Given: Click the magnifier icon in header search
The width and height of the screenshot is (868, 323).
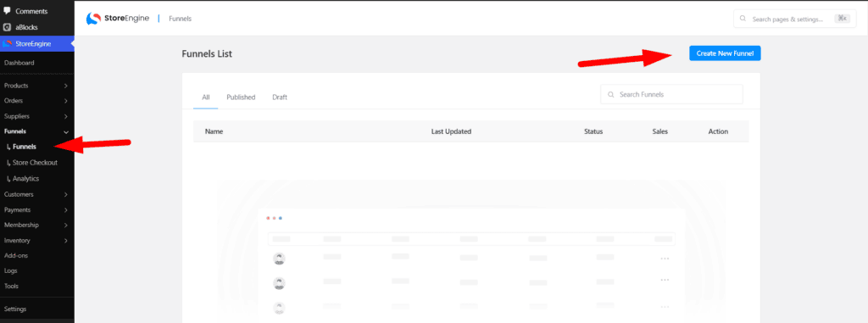Looking at the screenshot, I should click(743, 19).
